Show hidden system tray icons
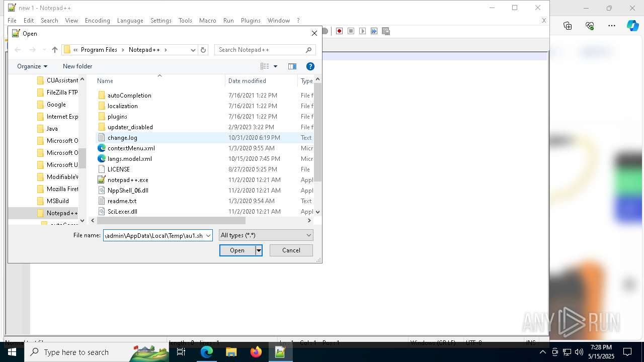The height and width of the screenshot is (362, 644). click(542, 352)
